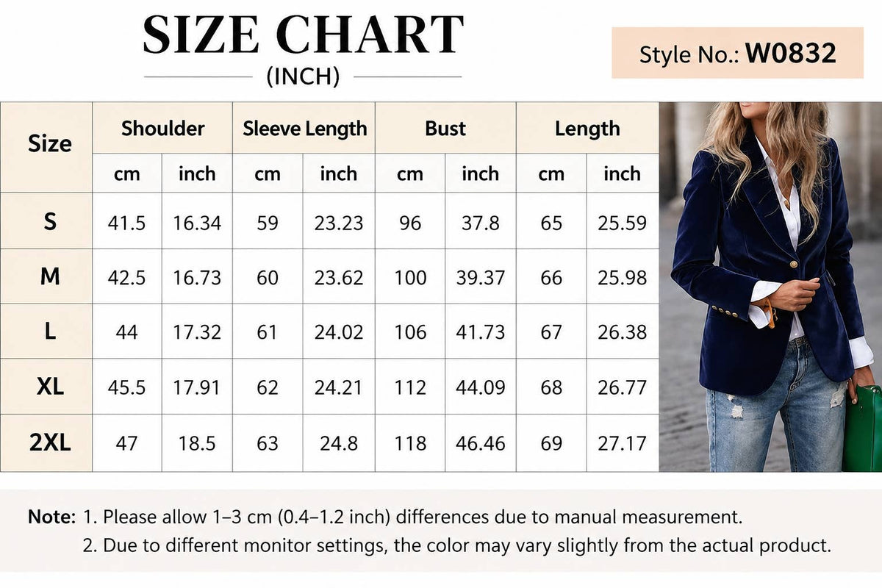Click the blue blazer product photo
This screenshot has width=882, height=588.
click(x=770, y=287)
